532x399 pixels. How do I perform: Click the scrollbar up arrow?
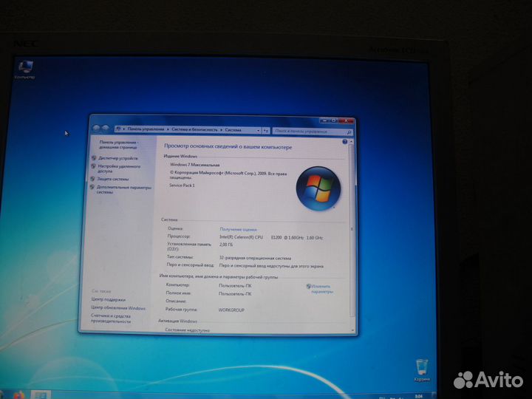(x=351, y=141)
